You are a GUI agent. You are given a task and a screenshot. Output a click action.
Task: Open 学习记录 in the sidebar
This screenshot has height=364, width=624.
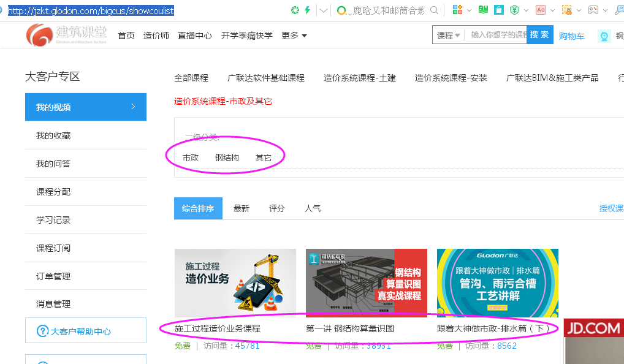point(53,220)
